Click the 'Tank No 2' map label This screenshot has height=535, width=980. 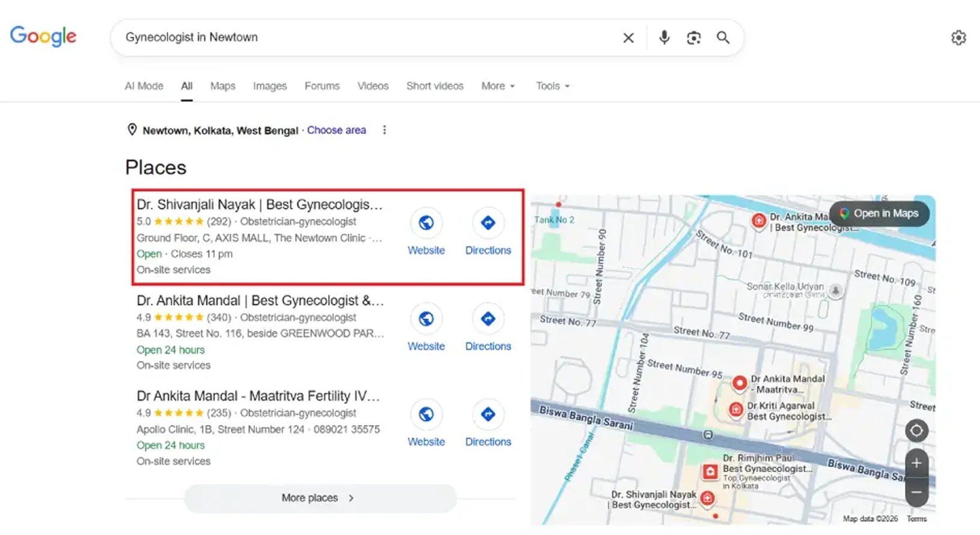tap(554, 220)
